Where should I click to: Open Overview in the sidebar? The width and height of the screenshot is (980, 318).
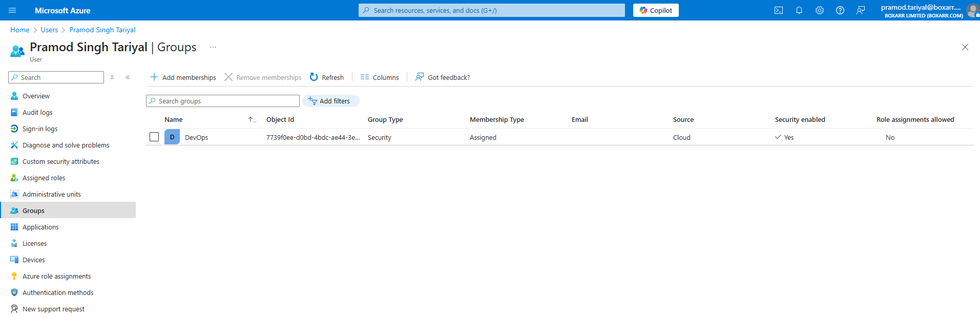[x=36, y=96]
